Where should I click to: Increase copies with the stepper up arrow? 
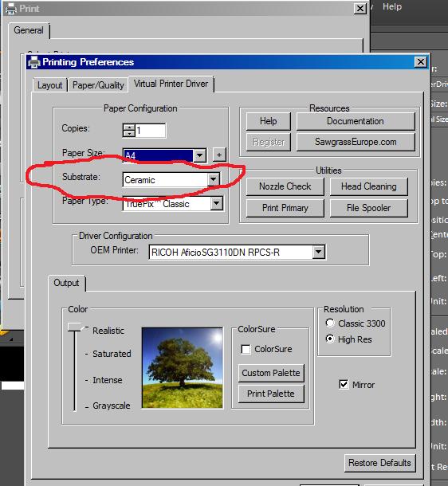[128, 127]
